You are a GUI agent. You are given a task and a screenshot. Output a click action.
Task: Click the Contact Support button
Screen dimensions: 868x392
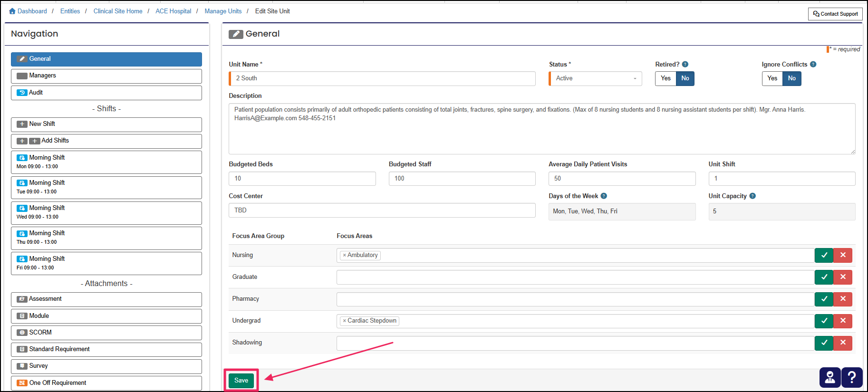(835, 14)
